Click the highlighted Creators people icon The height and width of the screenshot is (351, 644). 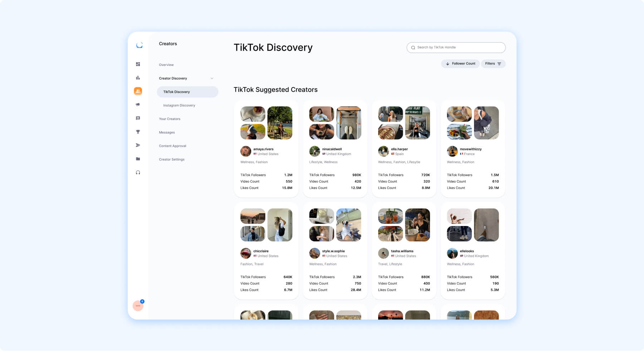click(138, 91)
